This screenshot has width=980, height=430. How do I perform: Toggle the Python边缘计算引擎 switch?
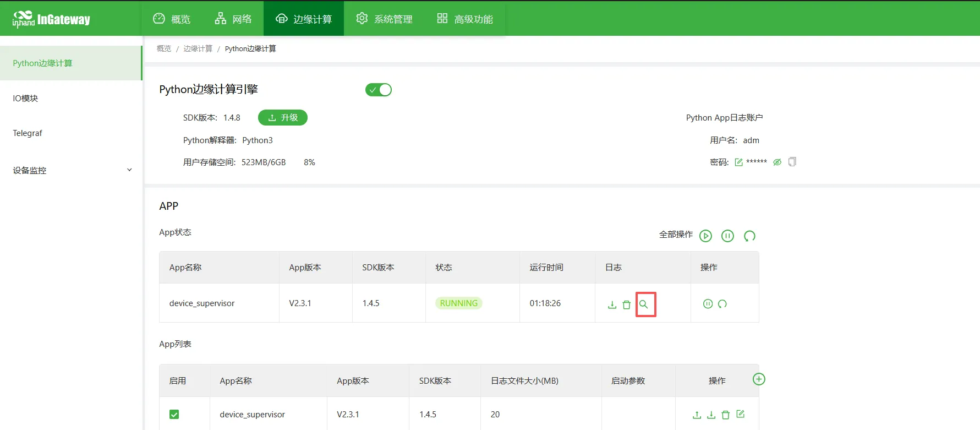pyautogui.click(x=379, y=90)
